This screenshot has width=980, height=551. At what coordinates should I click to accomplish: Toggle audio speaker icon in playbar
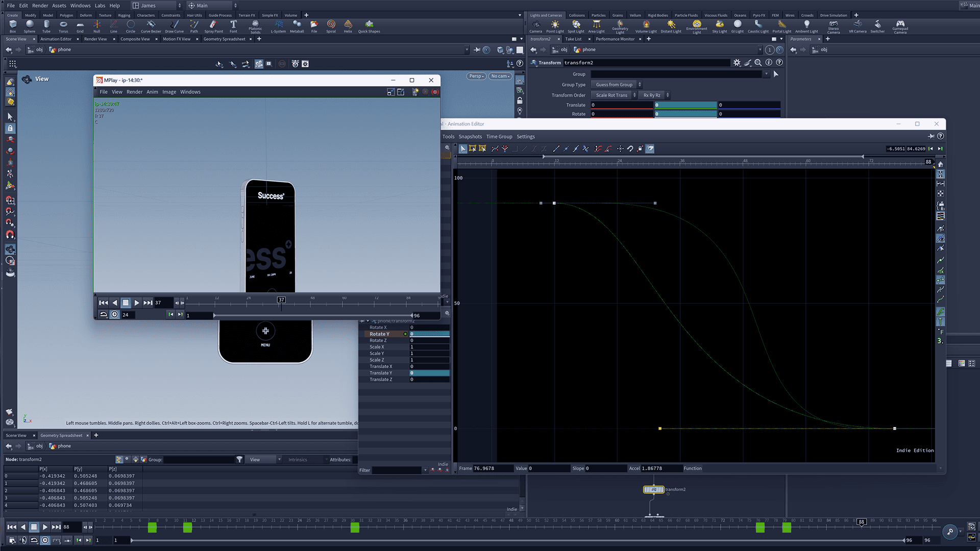[x=23, y=540]
